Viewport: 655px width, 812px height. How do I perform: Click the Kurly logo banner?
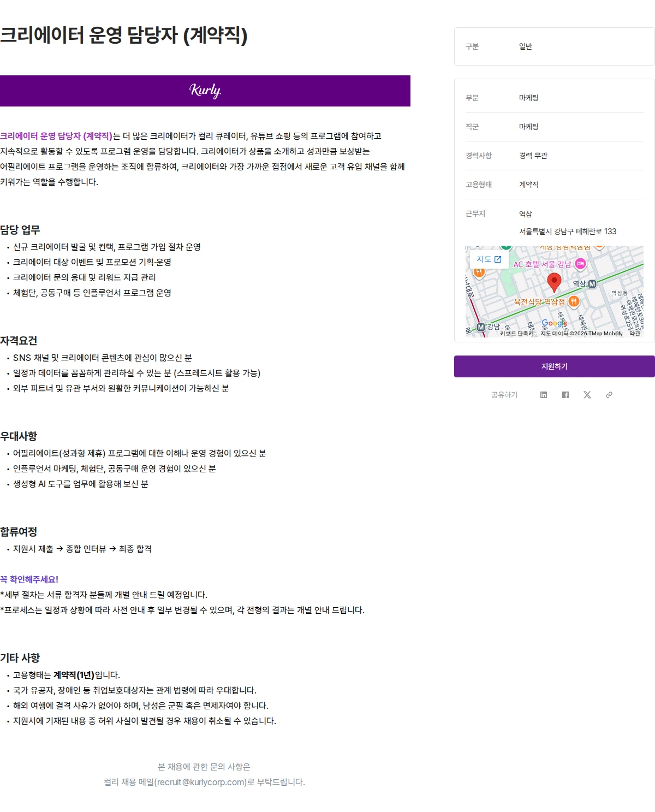(205, 91)
